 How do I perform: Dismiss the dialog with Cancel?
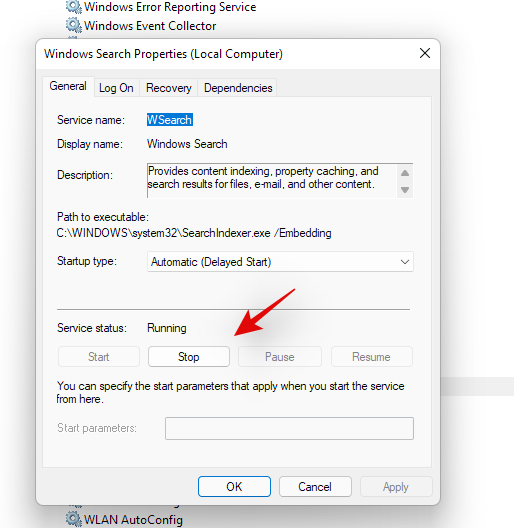point(315,487)
